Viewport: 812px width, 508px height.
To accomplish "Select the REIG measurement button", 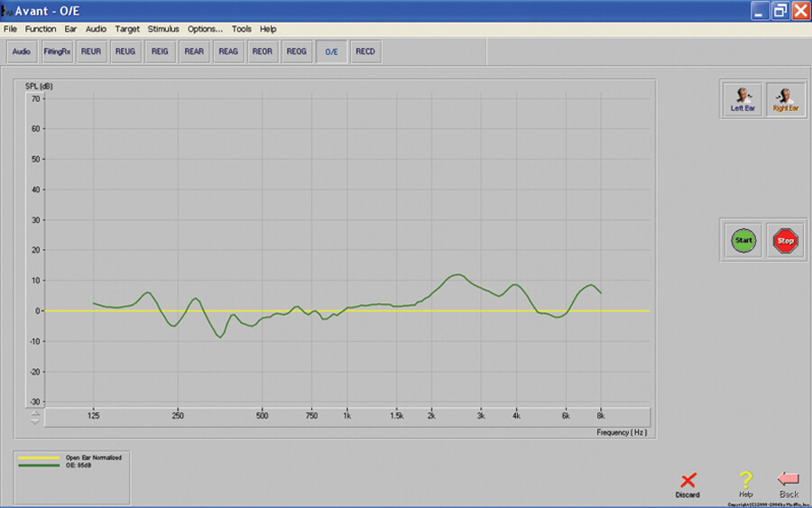I will tap(160, 51).
